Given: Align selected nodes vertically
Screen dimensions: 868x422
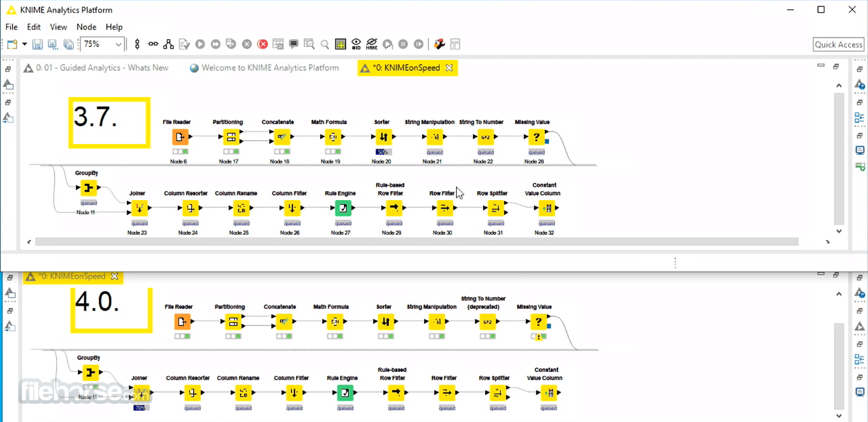Looking at the screenshot, I should click(138, 44).
